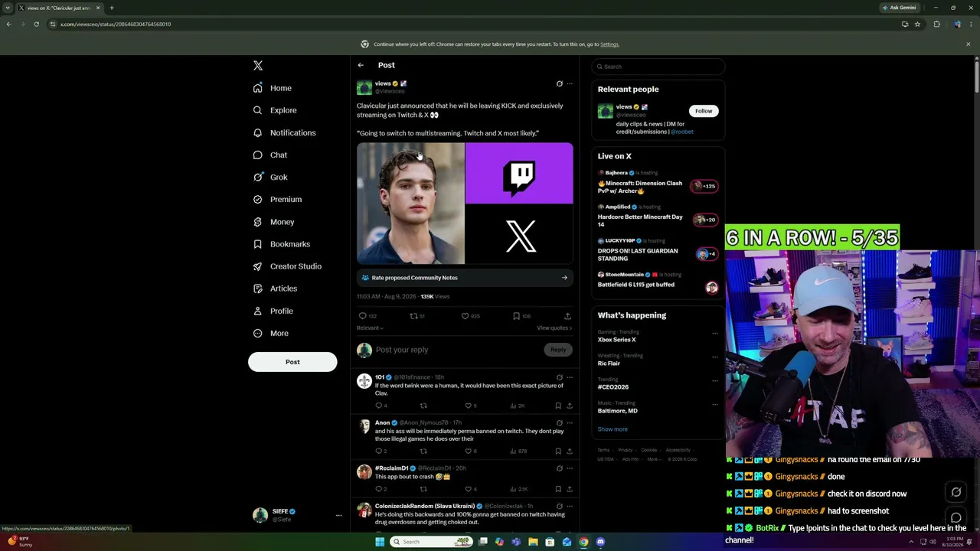
Task: Open Chat in the sidebar
Action: 269,155
